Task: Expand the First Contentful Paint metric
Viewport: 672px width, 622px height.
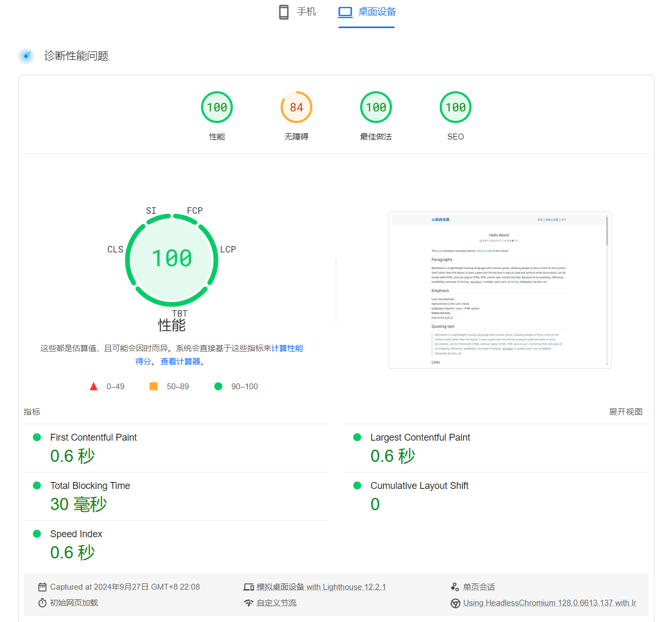Action: point(93,437)
